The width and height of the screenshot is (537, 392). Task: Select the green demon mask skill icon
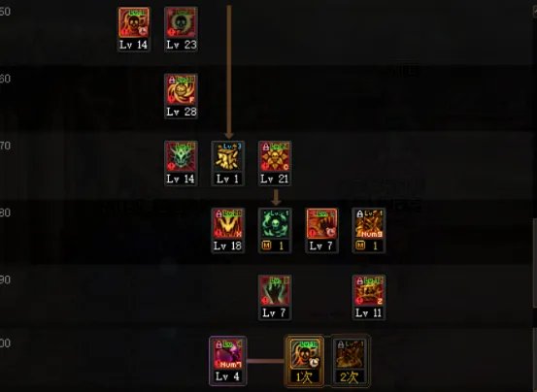tap(181, 156)
